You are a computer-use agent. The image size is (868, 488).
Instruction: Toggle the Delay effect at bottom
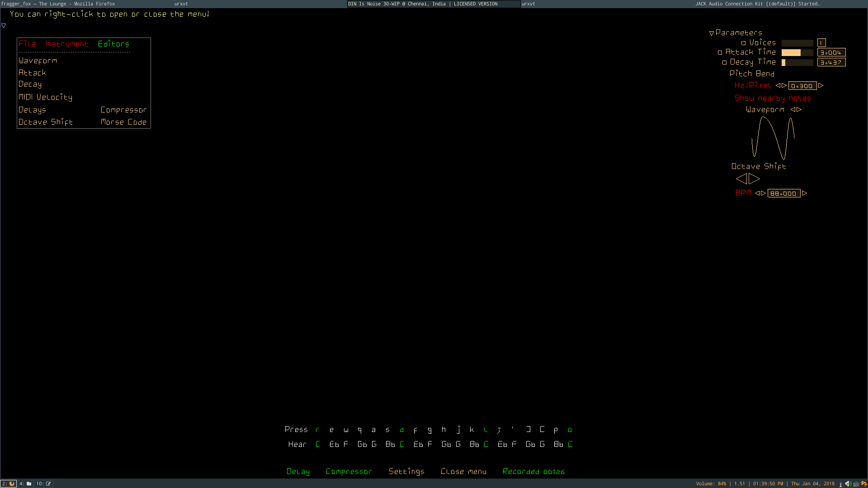(298, 471)
